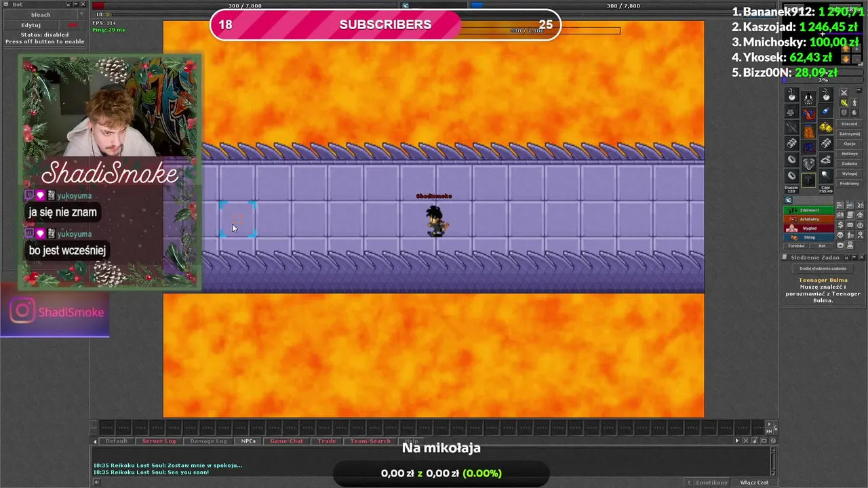
Task: Click the heart-shaped equipment slot
Action: point(809,163)
